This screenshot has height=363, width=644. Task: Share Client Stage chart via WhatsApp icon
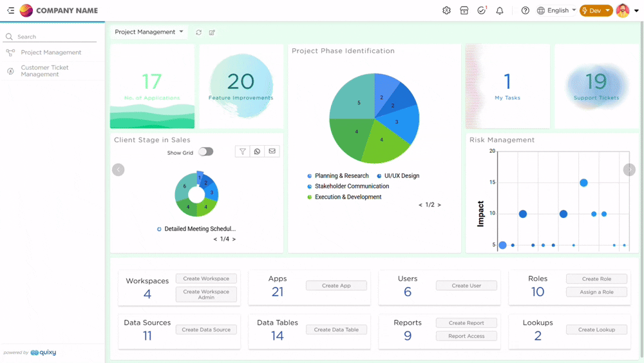(x=257, y=152)
